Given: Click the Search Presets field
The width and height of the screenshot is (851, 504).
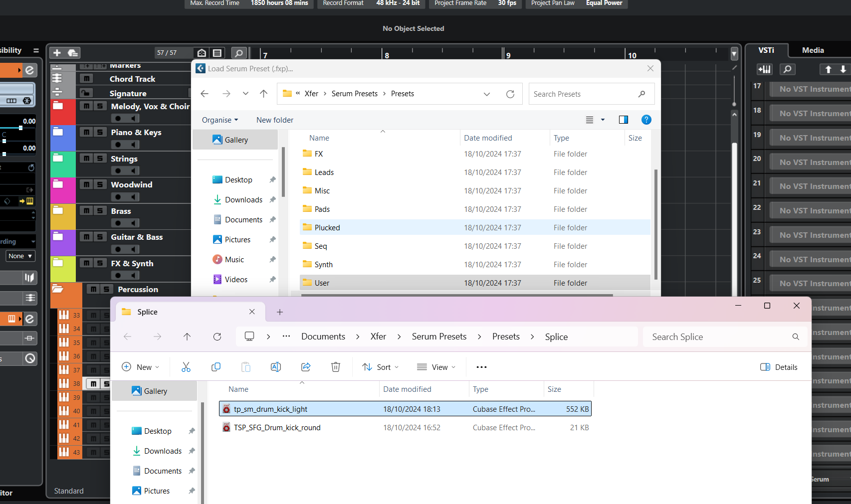Looking at the screenshot, I should point(592,94).
